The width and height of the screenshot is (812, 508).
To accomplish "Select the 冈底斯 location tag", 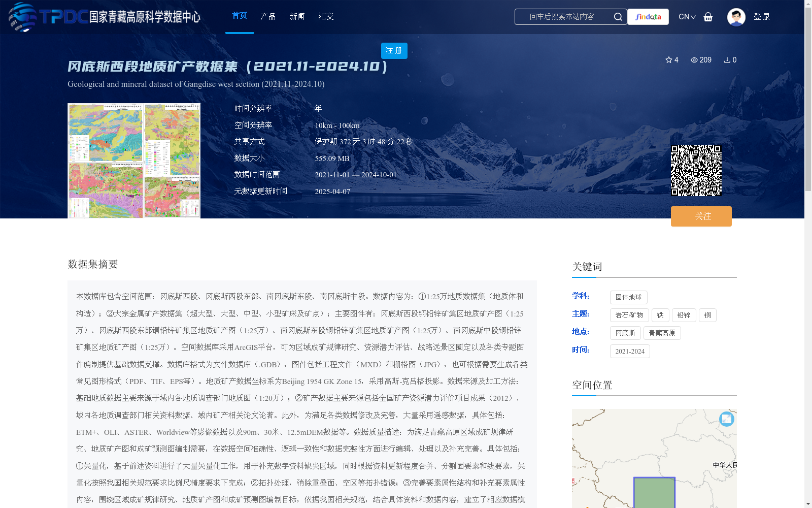I will point(625,333).
